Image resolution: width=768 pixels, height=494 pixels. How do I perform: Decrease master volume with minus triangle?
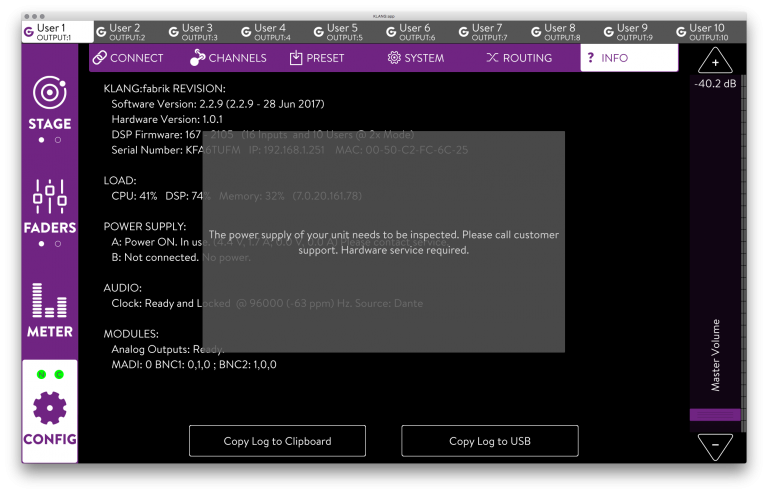click(x=715, y=446)
